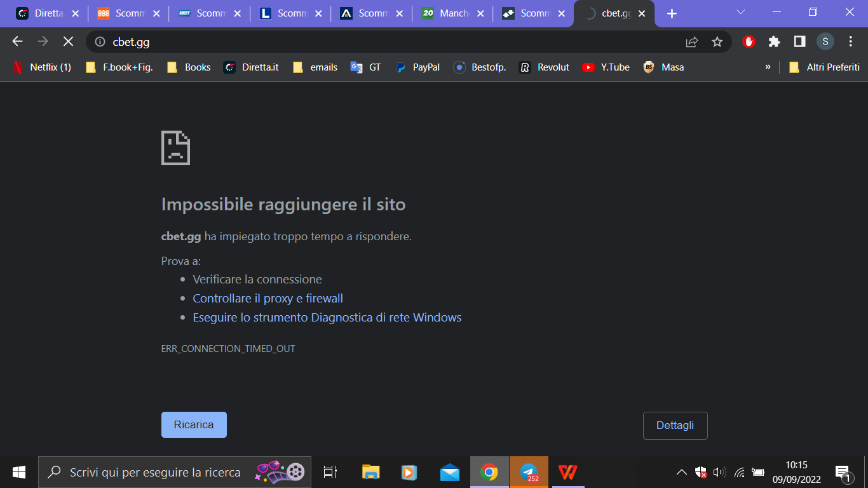
Task: Open Task View in the taskbar
Action: 330,472
